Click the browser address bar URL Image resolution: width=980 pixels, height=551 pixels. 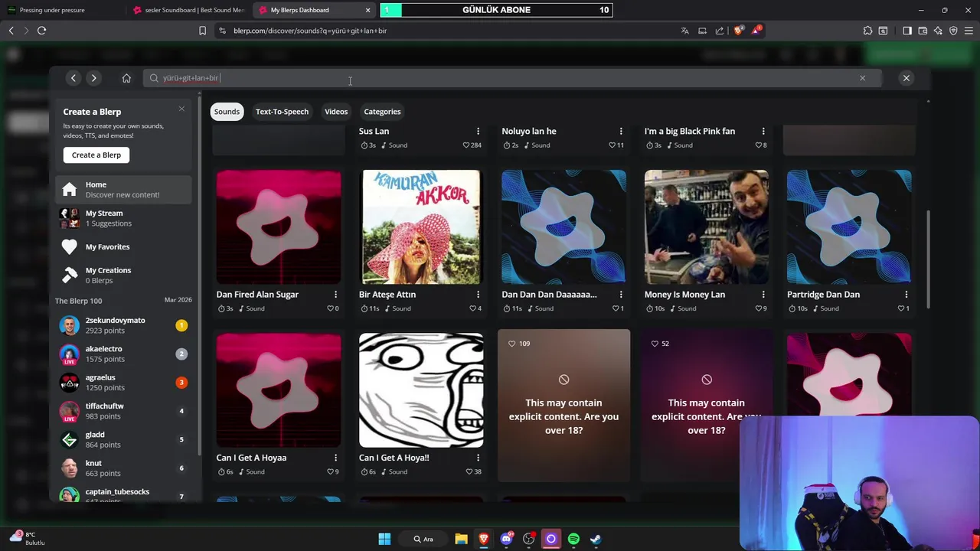click(310, 31)
